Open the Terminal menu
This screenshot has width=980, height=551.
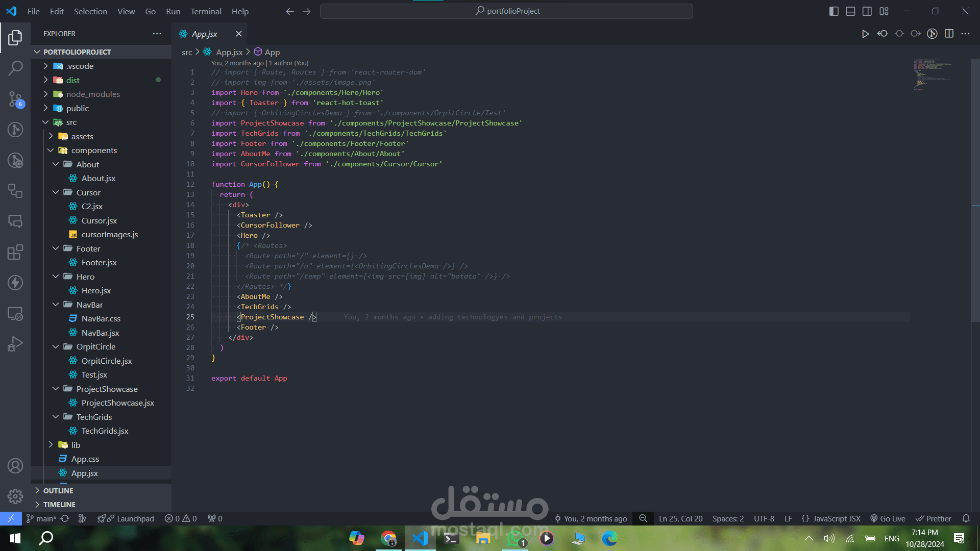click(206, 11)
